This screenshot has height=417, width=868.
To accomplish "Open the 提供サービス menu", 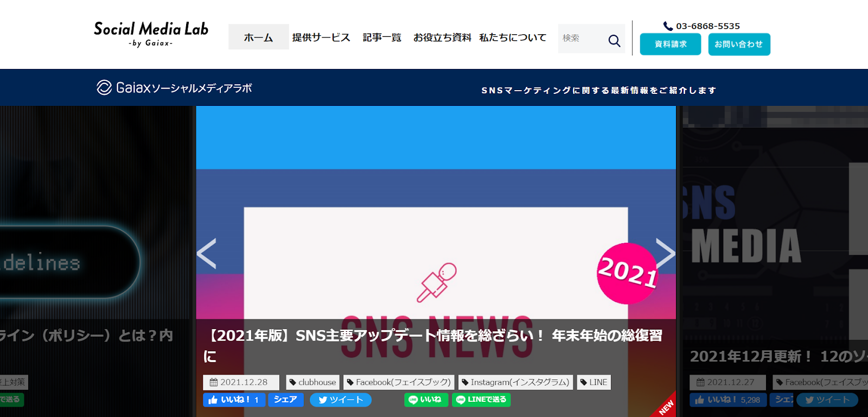I will click(321, 37).
